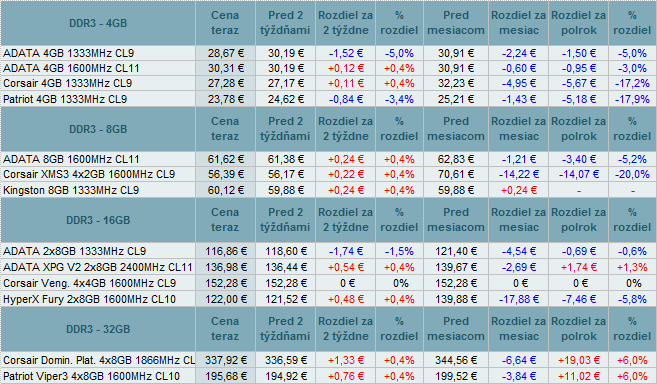Click the DDR3 - 32GB section header
The width and height of the screenshot is (657, 384).
98,329
